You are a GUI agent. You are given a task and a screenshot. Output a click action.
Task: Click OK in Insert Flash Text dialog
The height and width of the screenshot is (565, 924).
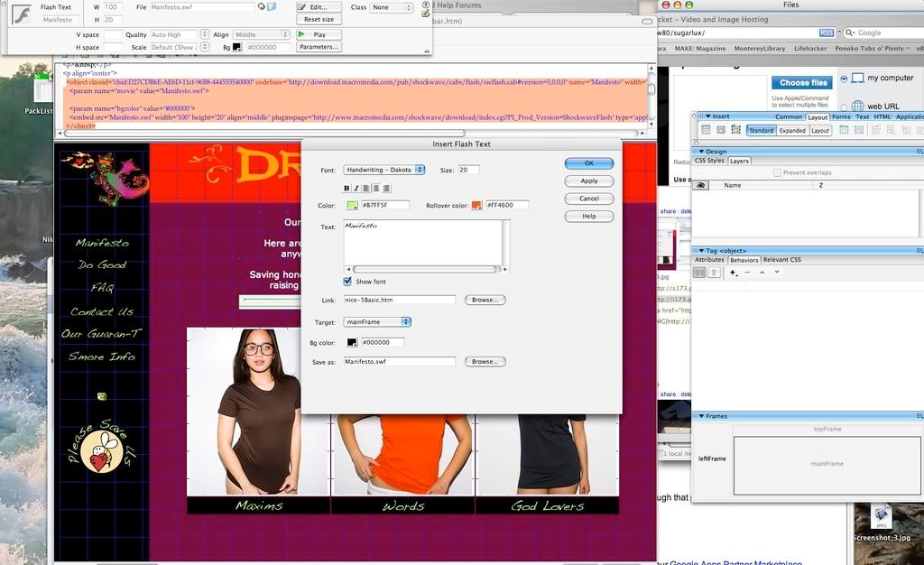point(588,163)
